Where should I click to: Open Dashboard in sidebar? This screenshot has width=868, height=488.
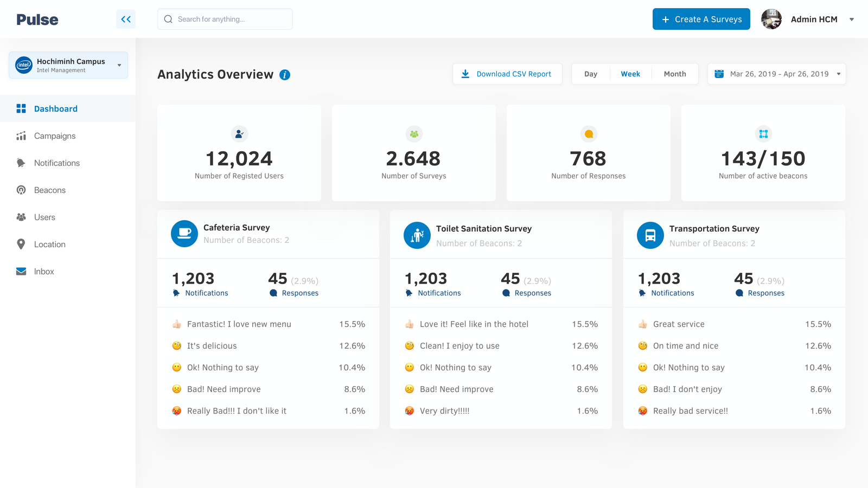pos(68,108)
